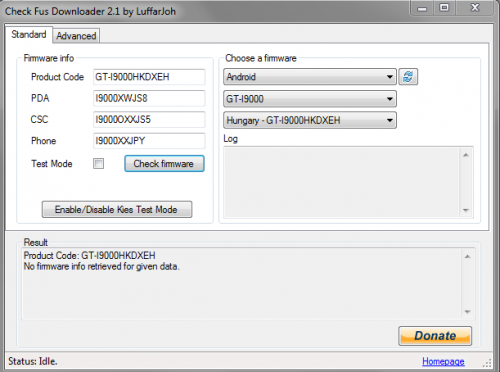Click the Phone input field
This screenshot has height=372, width=500.
149,141
